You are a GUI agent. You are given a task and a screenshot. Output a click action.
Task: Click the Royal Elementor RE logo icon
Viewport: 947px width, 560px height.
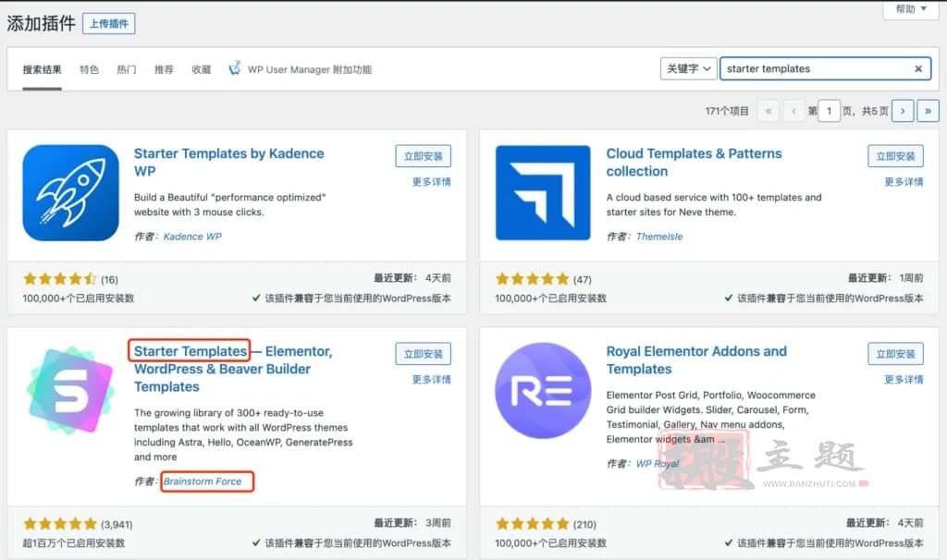pyautogui.click(x=543, y=391)
